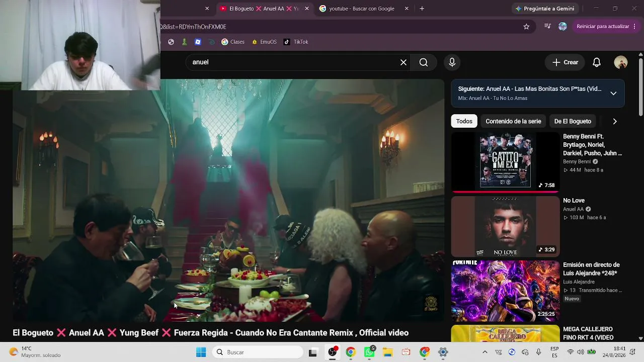The height and width of the screenshot is (362, 644).
Task: Open 'MEGA CALLEJERO FINO RKT 4' title
Action: pos(588,333)
